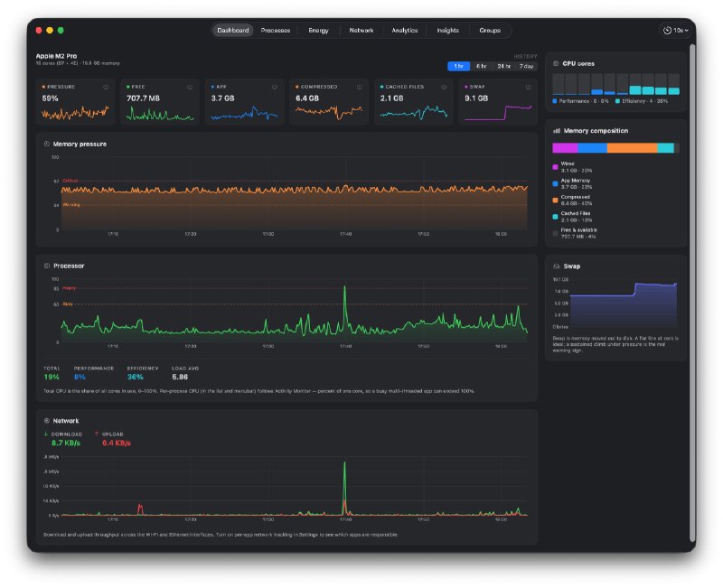Screen dimensions: 723x588
Task: Click the App 3.7 GB value
Action: coord(222,98)
